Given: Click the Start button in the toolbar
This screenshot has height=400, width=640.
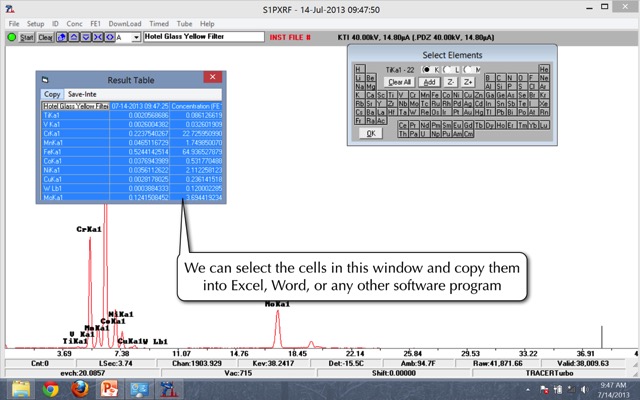Looking at the screenshot, I should [27, 37].
